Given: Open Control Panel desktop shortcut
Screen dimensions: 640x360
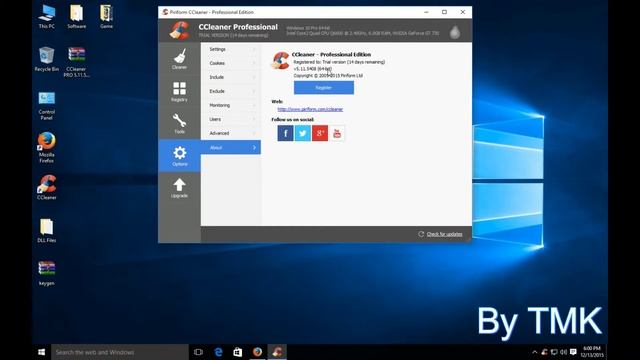Looking at the screenshot, I should pyautogui.click(x=47, y=105).
